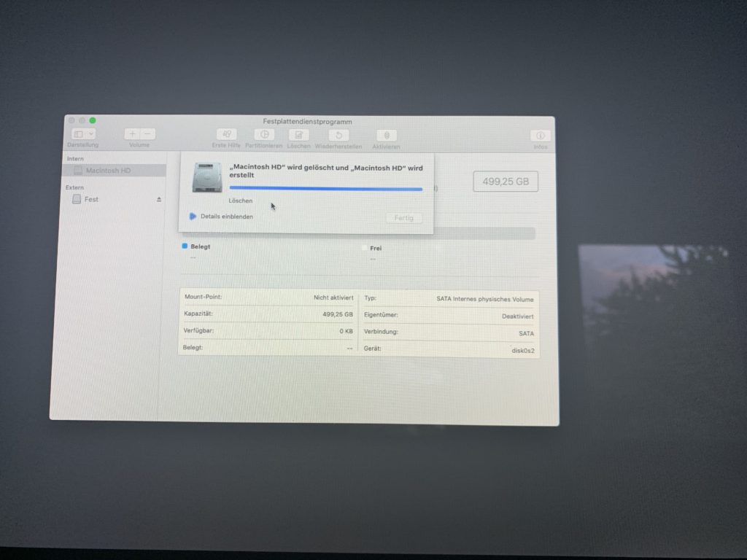Expand the Details einblenden triangle
The height and width of the screenshot is (560, 747).
[x=193, y=216]
